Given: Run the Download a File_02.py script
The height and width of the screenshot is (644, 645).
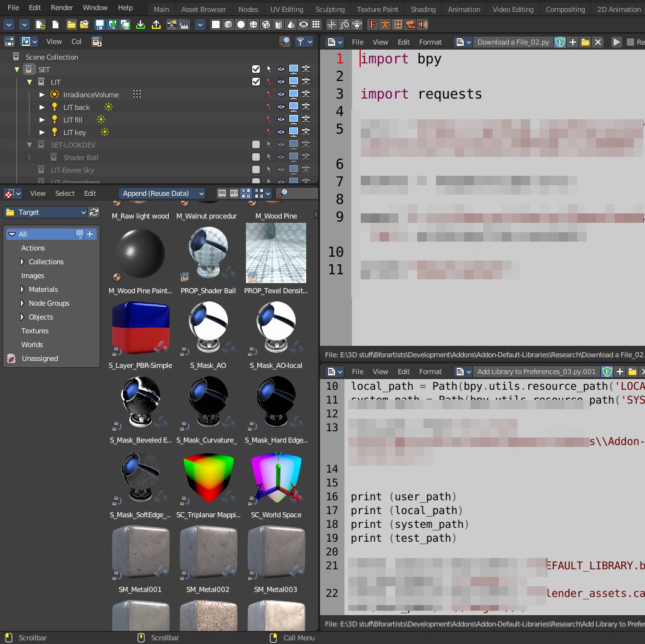Looking at the screenshot, I should 616,42.
